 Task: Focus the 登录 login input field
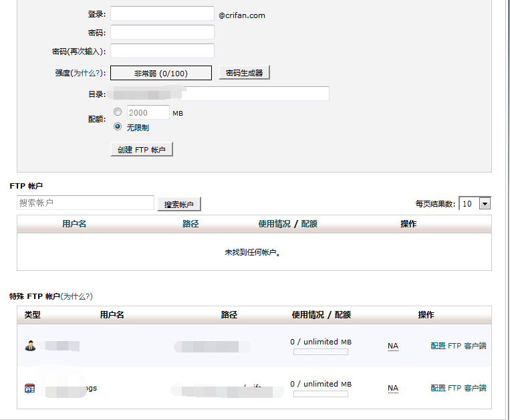coord(162,13)
